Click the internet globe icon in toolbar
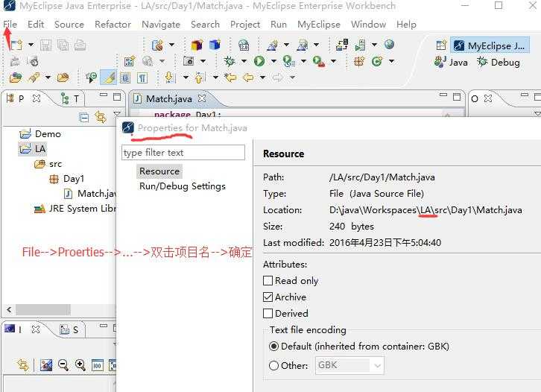 click(x=389, y=45)
